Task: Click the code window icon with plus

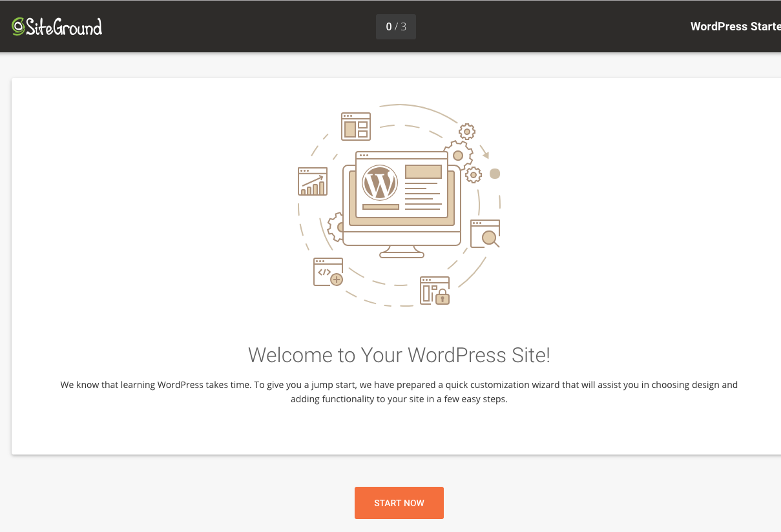Action: click(x=328, y=272)
